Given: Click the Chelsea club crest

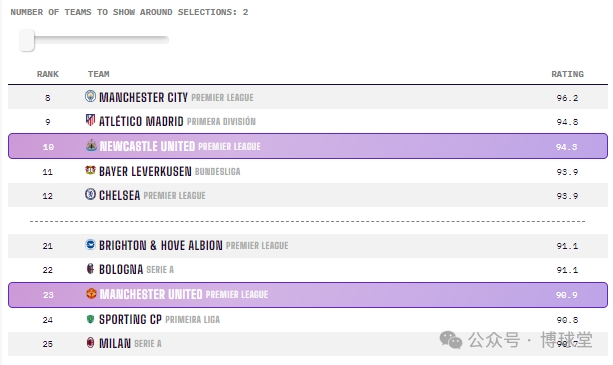Looking at the screenshot, I should tap(90, 194).
